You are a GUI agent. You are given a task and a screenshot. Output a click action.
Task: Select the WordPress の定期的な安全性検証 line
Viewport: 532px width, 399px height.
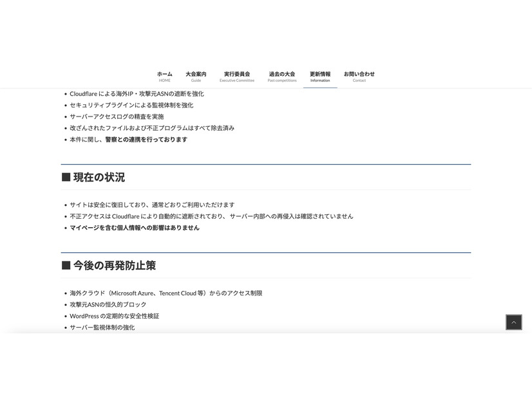click(x=115, y=316)
